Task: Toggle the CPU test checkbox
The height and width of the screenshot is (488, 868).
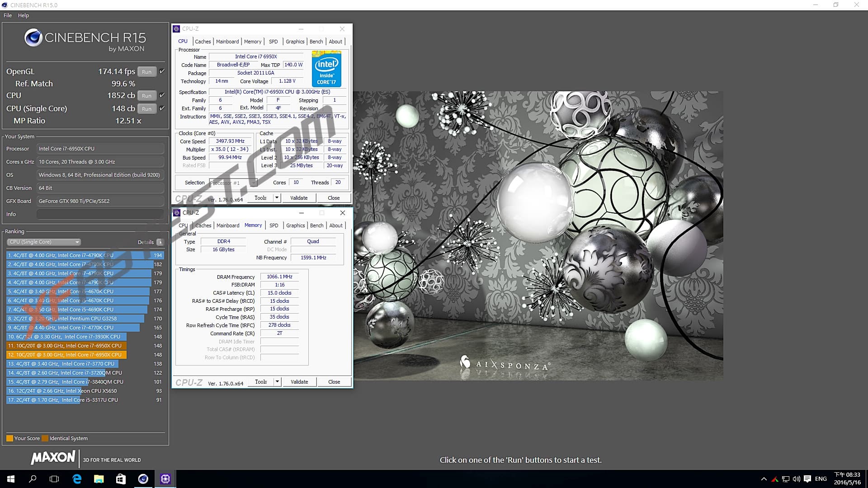Action: (162, 95)
